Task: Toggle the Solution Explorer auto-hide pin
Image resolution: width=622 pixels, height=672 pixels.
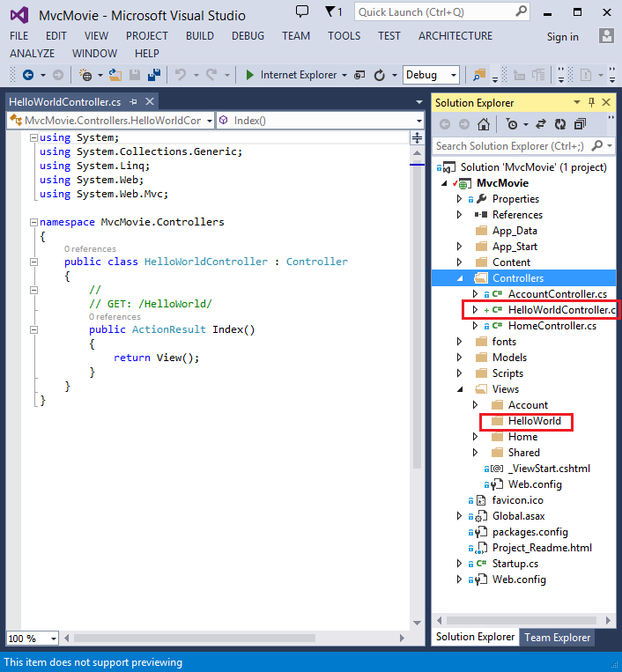Action: coord(591,102)
